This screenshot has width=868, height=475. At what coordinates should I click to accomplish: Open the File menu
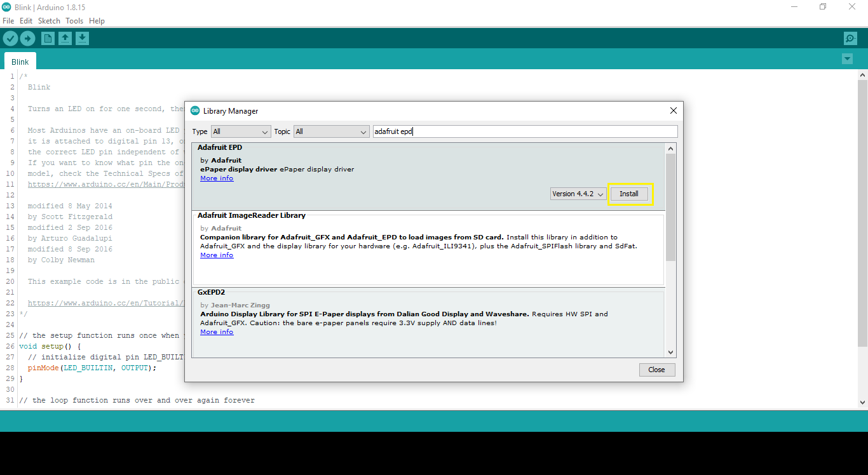click(x=8, y=21)
